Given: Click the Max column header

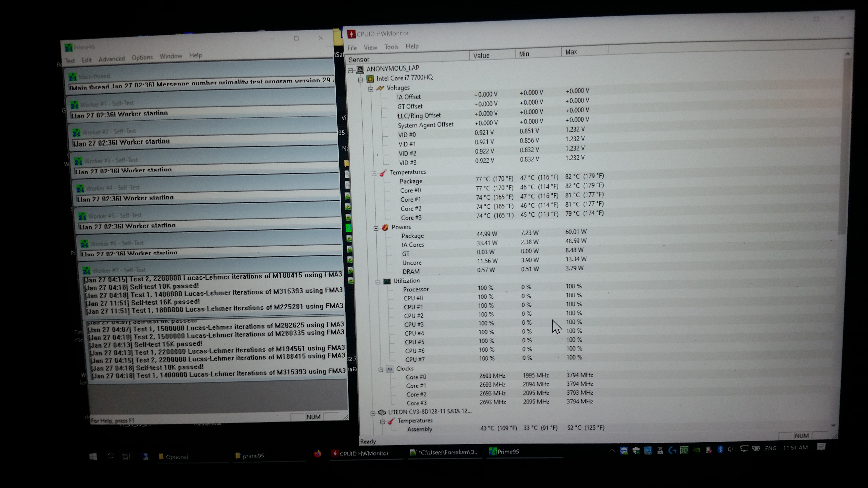Looking at the screenshot, I should click(585, 52).
